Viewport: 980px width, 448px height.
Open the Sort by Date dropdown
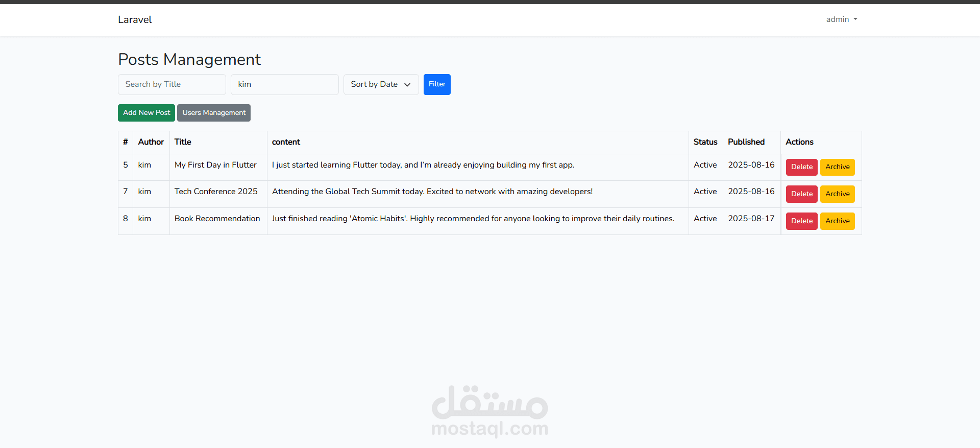click(x=381, y=84)
